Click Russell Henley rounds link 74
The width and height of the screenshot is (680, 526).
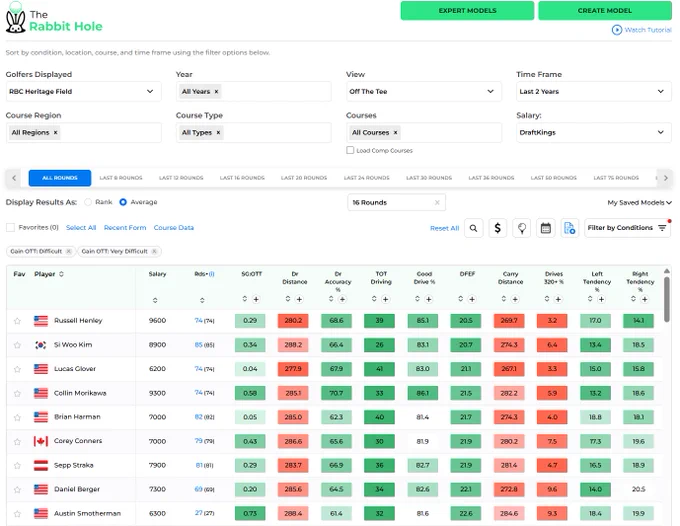pyautogui.click(x=199, y=321)
